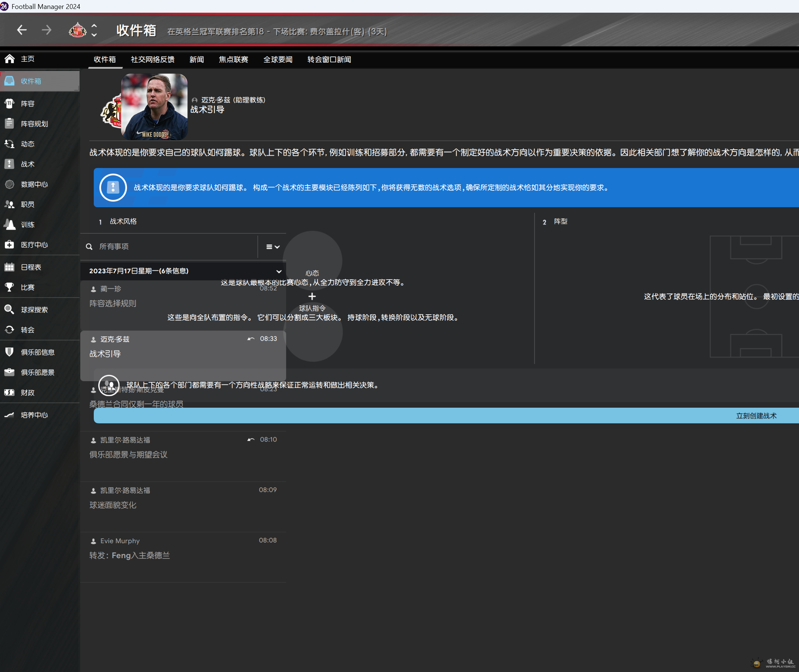Click the forward arrow navigation icon
The height and width of the screenshot is (672, 799).
[47, 30]
